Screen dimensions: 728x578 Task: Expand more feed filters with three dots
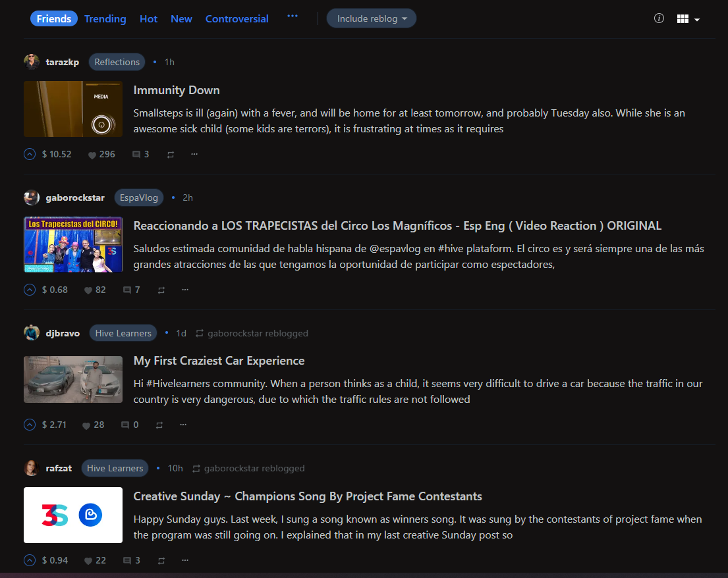(x=293, y=16)
